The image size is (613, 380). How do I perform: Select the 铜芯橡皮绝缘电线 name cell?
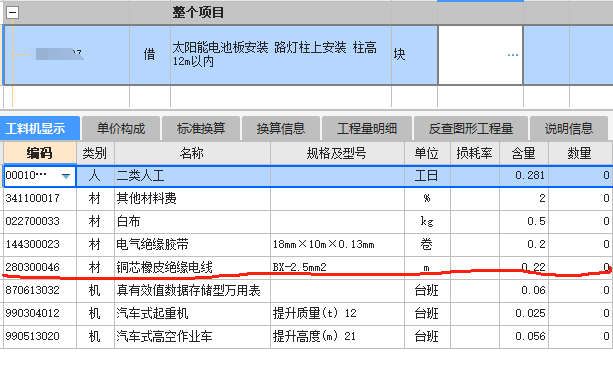click(192, 268)
